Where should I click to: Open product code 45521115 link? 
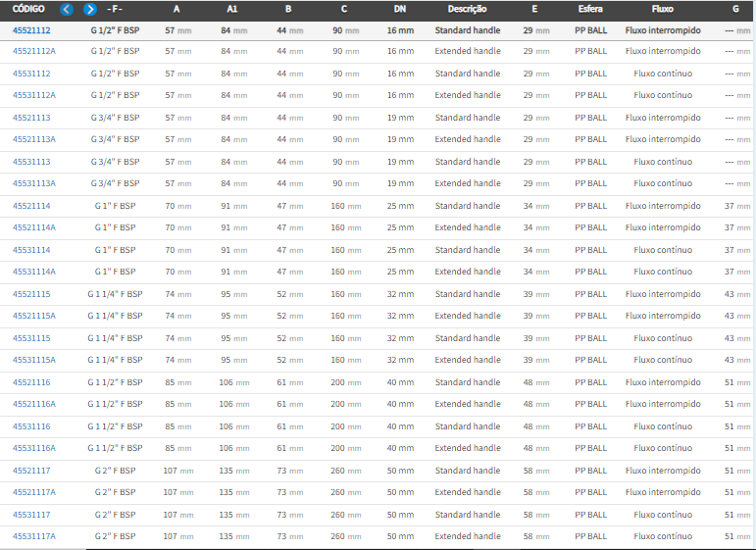click(31, 294)
